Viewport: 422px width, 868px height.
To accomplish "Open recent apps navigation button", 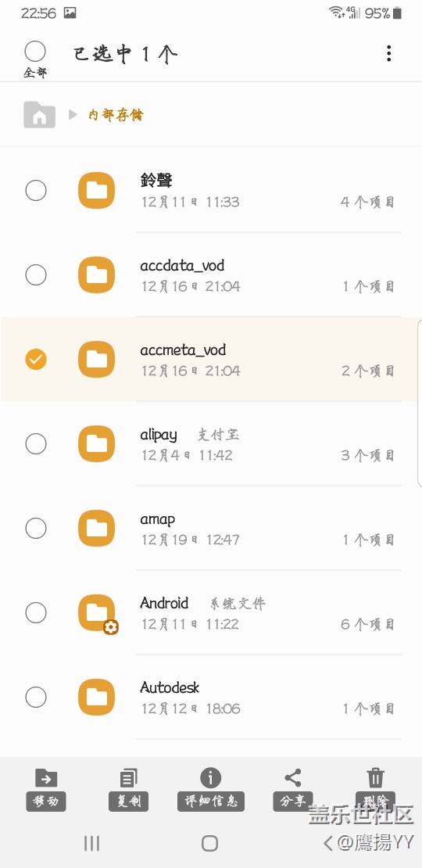I will click(x=91, y=842).
